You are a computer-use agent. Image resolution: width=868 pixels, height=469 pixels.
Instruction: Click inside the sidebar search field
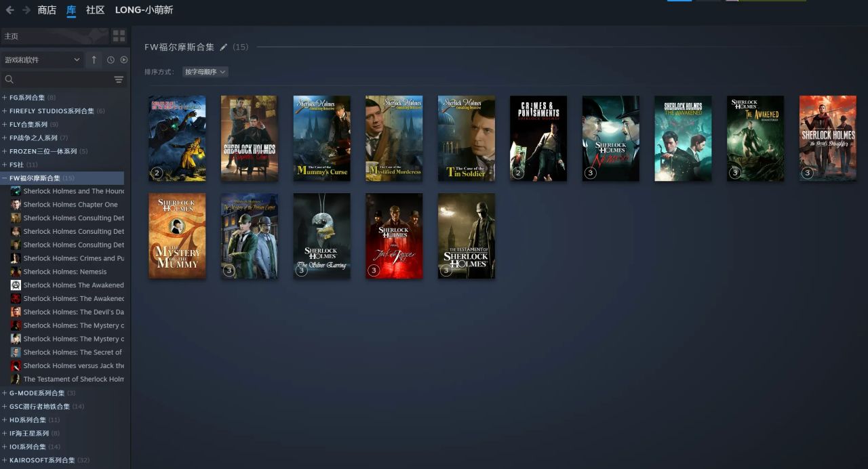(x=63, y=80)
